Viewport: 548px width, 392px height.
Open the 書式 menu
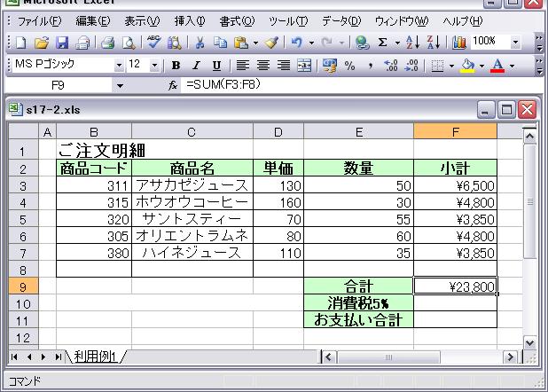coord(237,21)
